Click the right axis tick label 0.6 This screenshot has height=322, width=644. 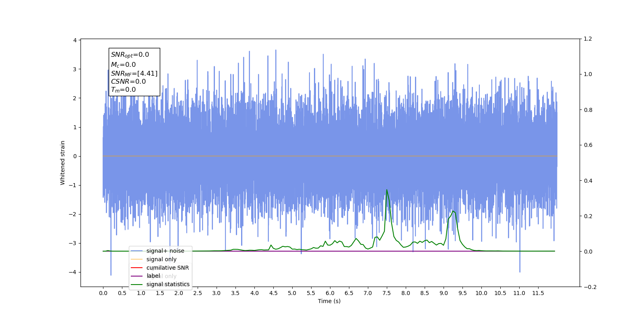point(588,145)
